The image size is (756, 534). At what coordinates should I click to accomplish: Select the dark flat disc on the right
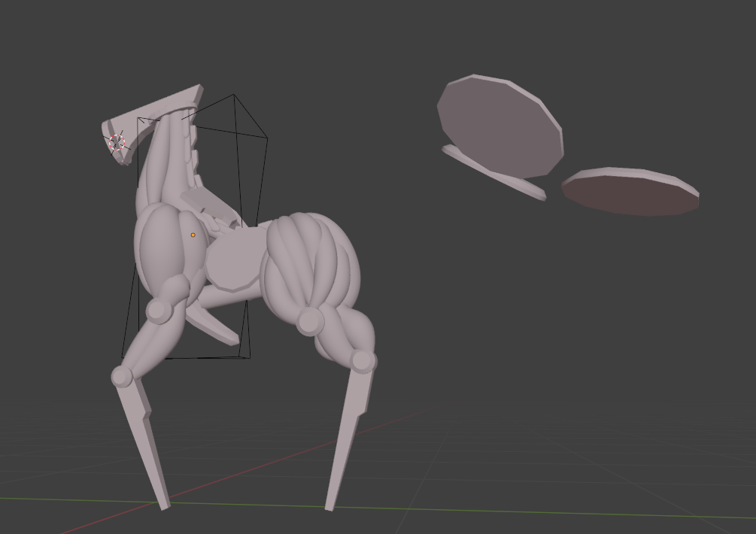point(630,192)
